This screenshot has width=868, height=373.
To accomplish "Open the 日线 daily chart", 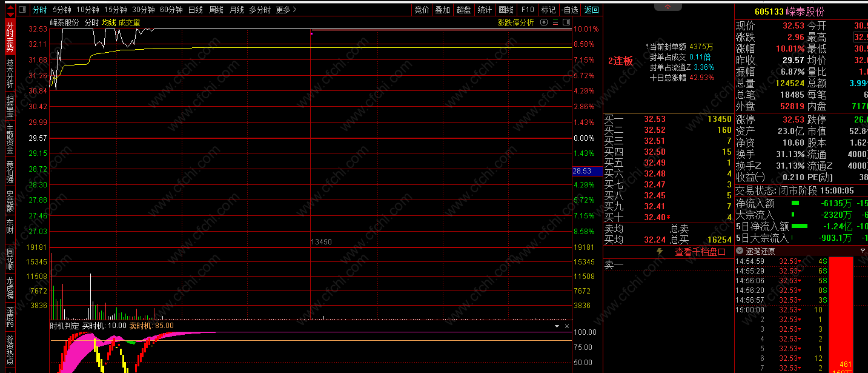I will click(195, 10).
